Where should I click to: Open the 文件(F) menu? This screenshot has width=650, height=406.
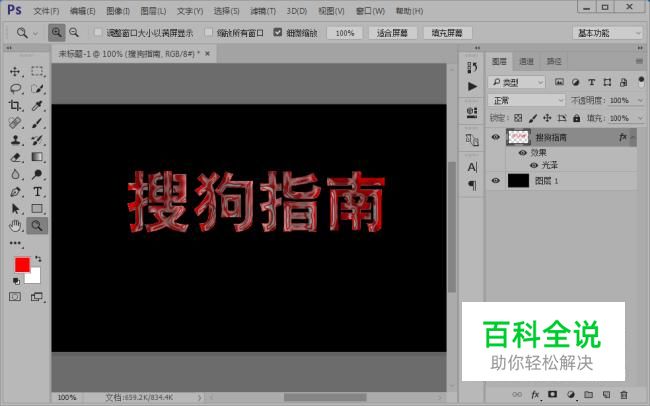click(46, 11)
